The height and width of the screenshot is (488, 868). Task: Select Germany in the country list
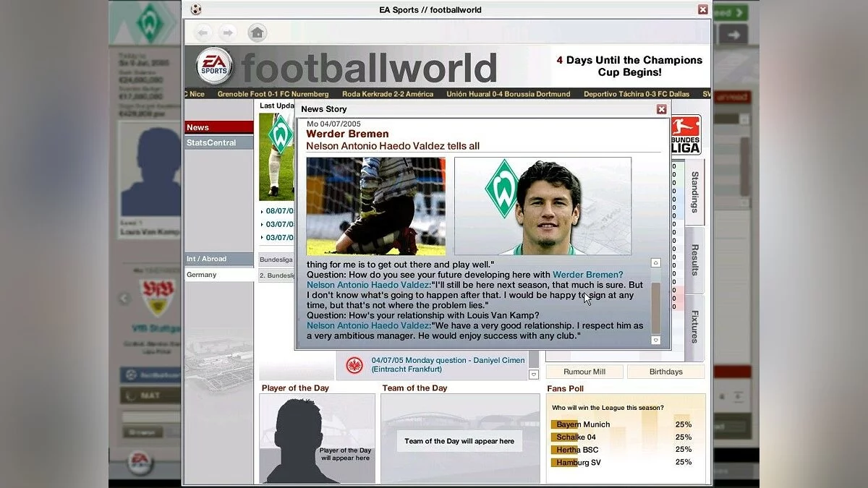point(218,275)
